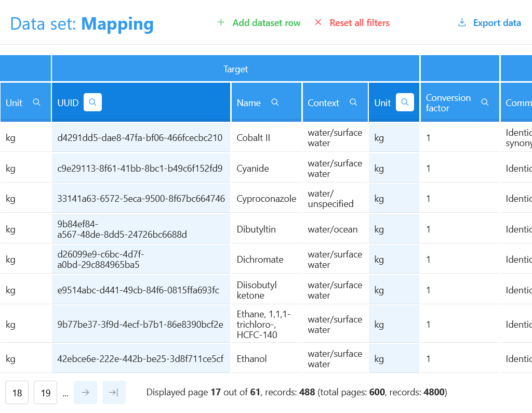This screenshot has height=413, width=532.
Task: Select UUID e9514abc-d441-49cb-84f6-0815ffa693fc
Action: coord(138,290)
